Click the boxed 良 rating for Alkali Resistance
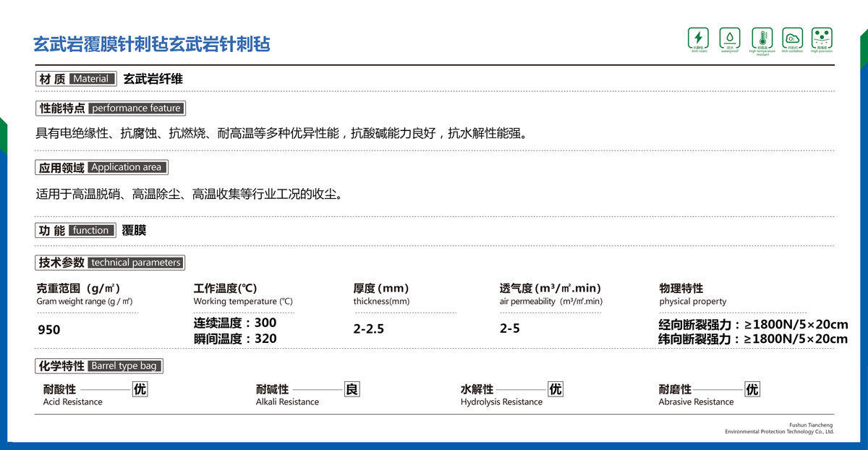868x450 pixels. [352, 389]
